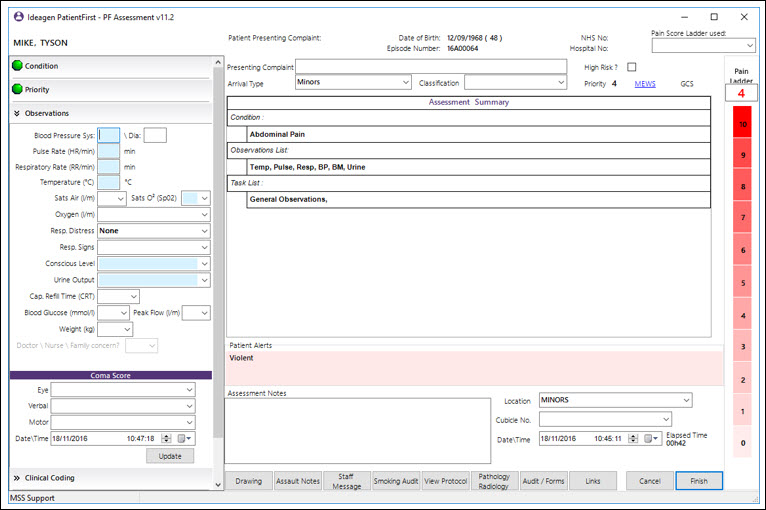Viewport: 766px width, 510px height.
Task: Click View Protocol button
Action: point(446,481)
